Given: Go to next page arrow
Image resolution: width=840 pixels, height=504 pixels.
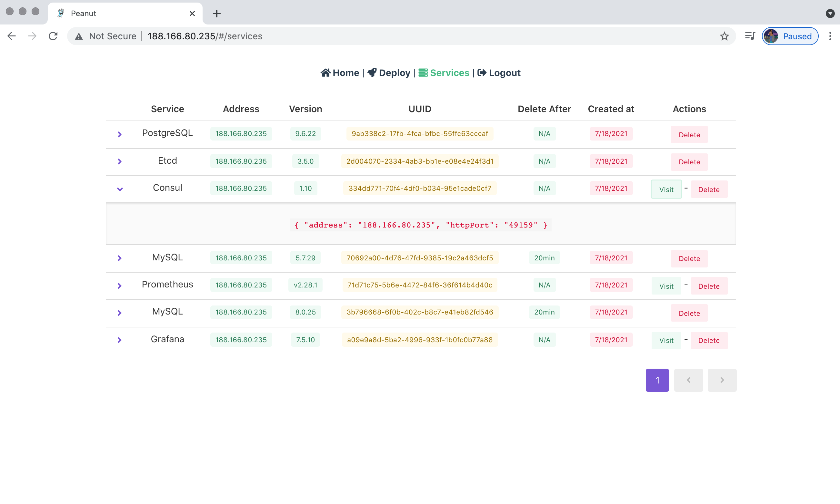Looking at the screenshot, I should (x=722, y=380).
